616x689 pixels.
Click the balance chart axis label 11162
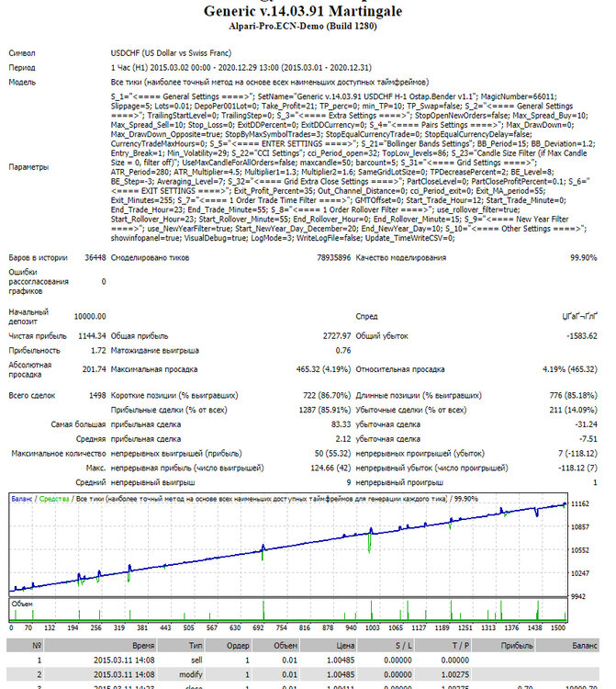(580, 504)
